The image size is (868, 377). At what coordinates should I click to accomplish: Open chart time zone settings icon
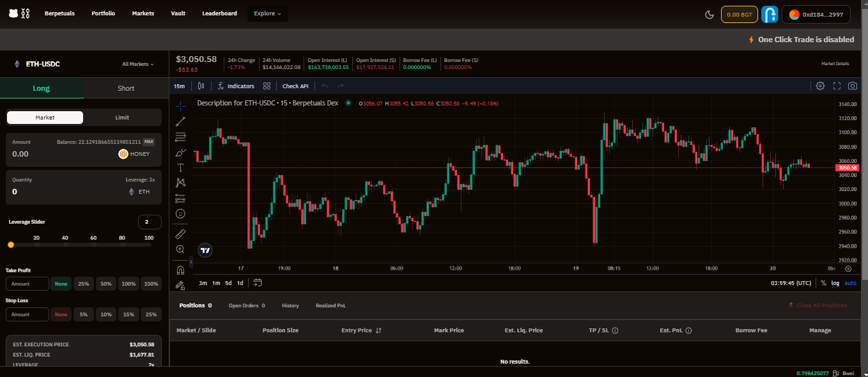coord(848,268)
